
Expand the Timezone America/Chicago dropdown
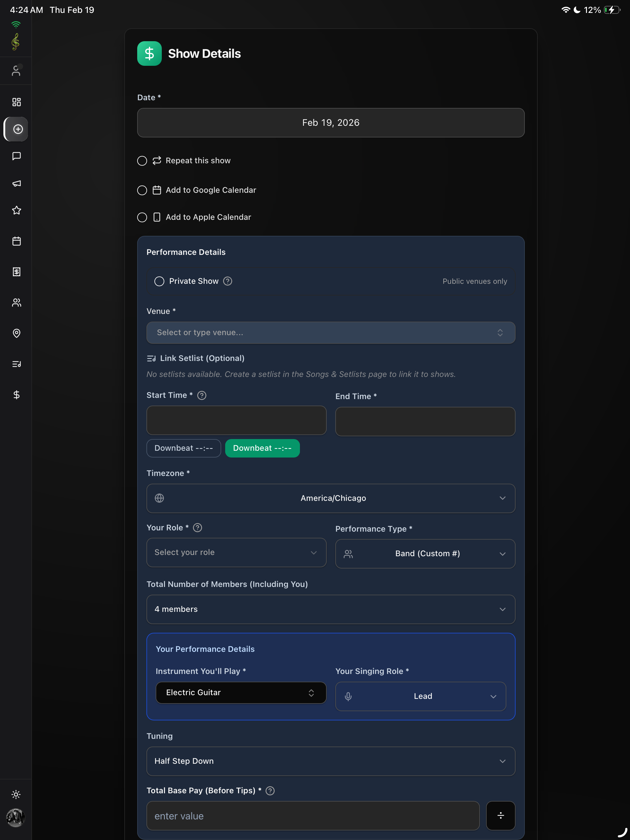click(x=331, y=498)
